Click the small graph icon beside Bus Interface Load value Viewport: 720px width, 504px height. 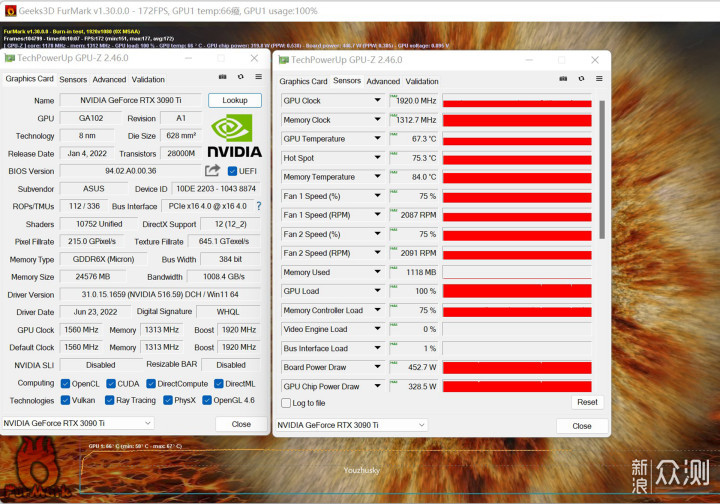click(394, 344)
